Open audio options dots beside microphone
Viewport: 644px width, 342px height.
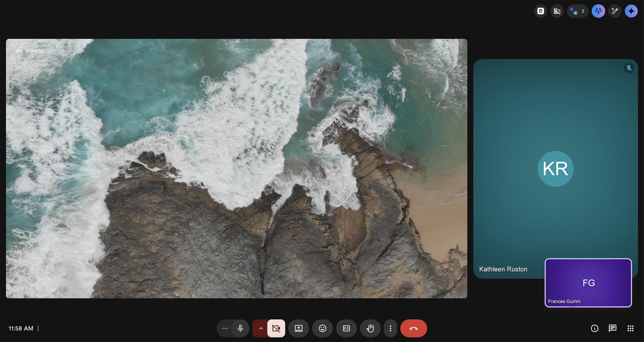[x=225, y=328]
